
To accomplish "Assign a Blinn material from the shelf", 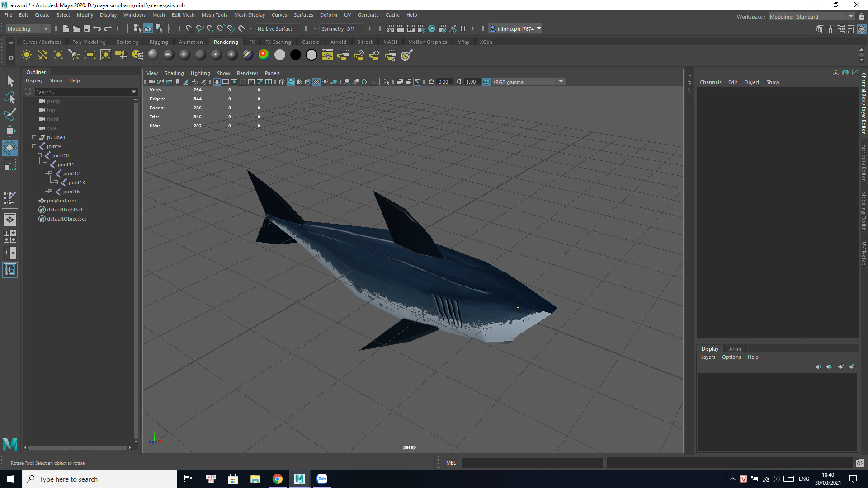I will [x=184, y=55].
